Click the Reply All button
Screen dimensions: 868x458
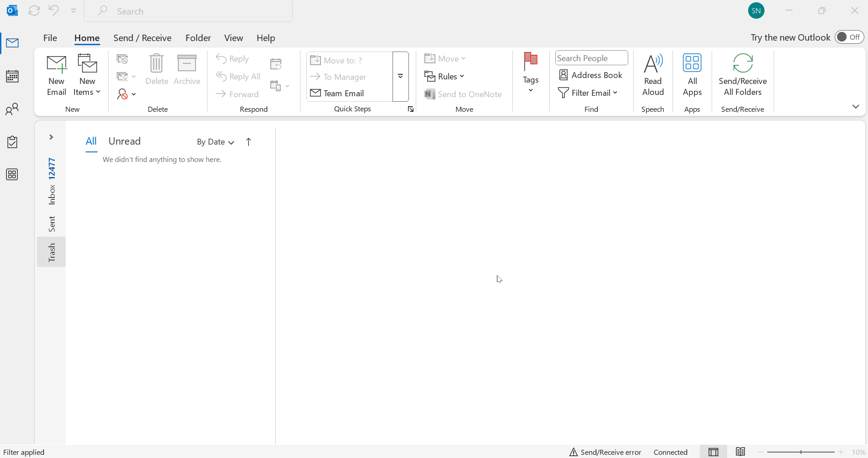coord(238,76)
